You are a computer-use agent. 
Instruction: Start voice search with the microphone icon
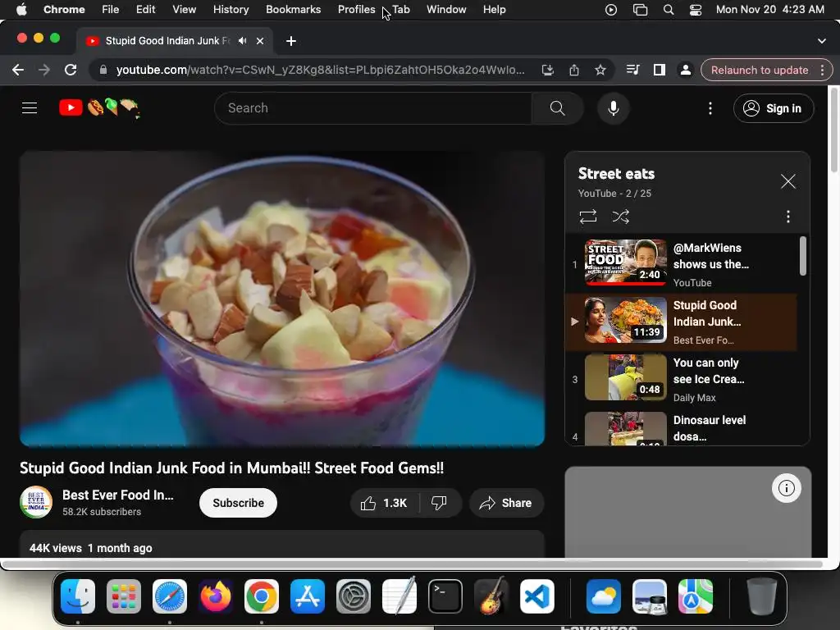tap(614, 108)
